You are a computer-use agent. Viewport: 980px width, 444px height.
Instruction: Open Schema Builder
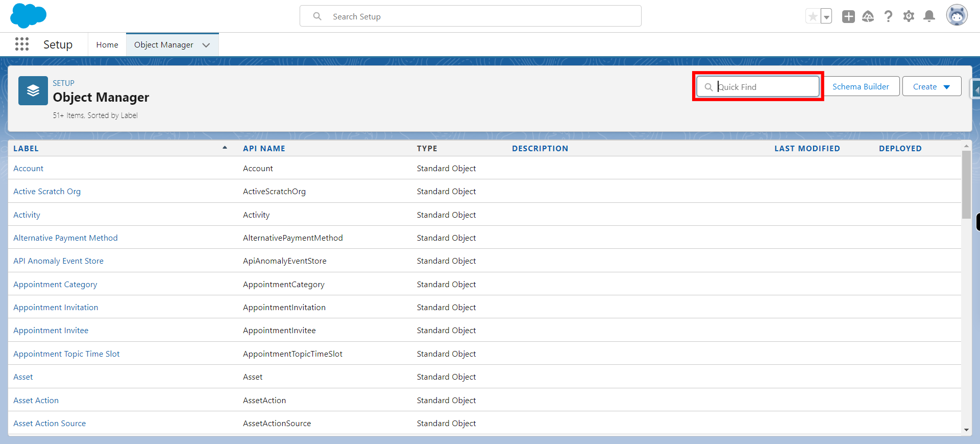[x=861, y=87]
